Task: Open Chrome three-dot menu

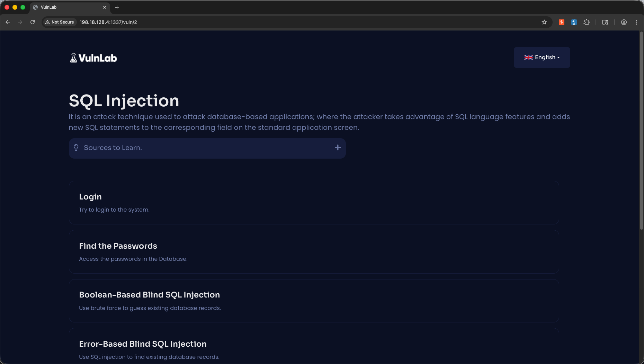Action: tap(636, 22)
